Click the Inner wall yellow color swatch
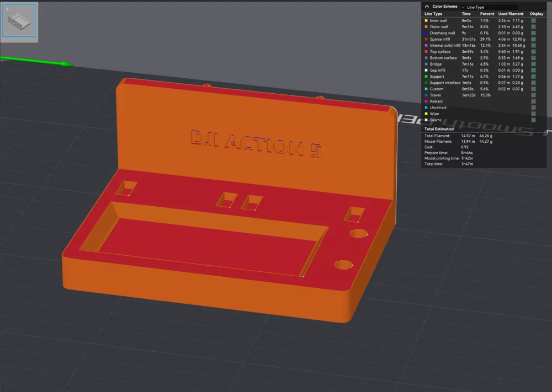This screenshot has height=392, width=552. click(x=426, y=21)
